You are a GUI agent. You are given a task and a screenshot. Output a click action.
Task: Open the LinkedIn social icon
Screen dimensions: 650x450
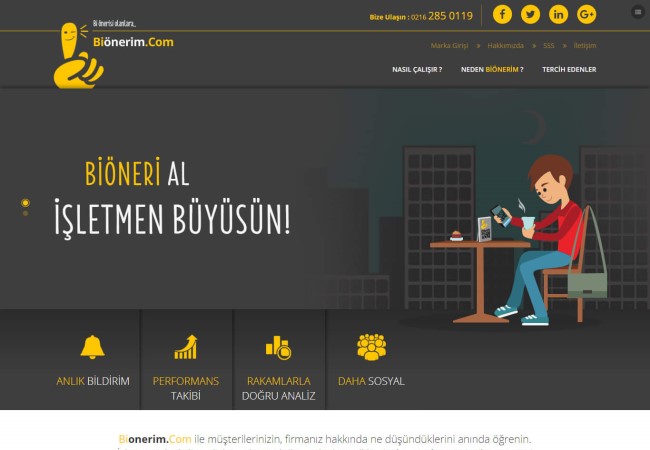coord(558,15)
